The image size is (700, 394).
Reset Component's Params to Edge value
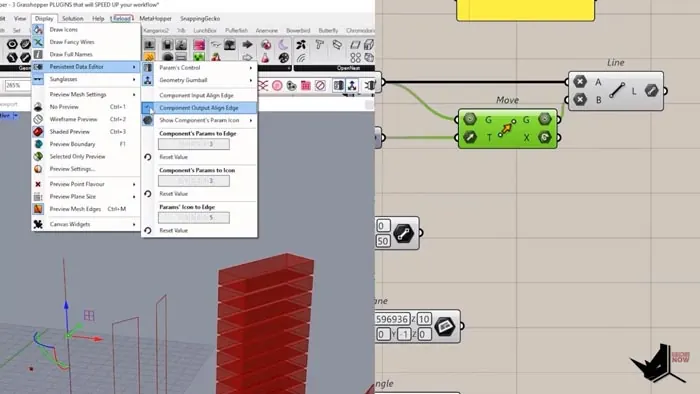click(200, 157)
